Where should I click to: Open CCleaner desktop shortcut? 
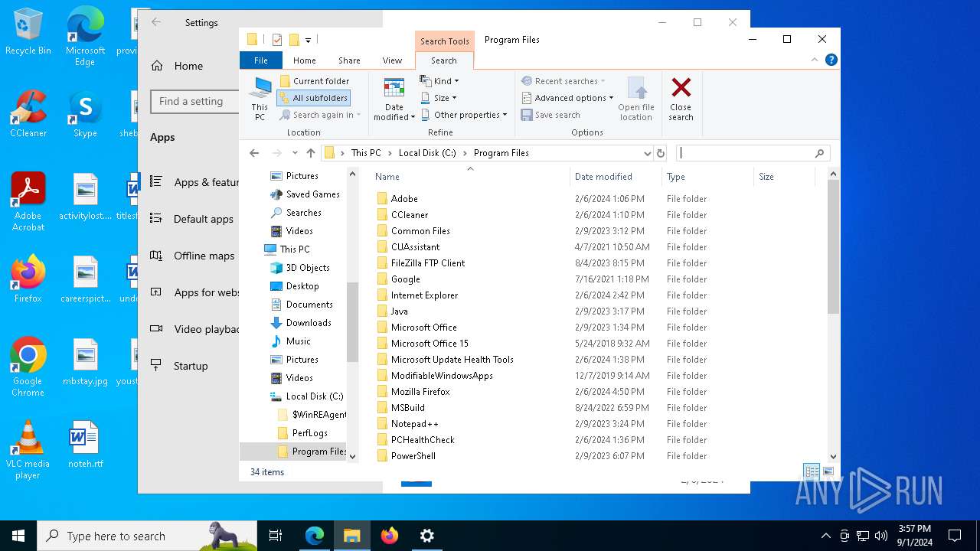[28, 113]
